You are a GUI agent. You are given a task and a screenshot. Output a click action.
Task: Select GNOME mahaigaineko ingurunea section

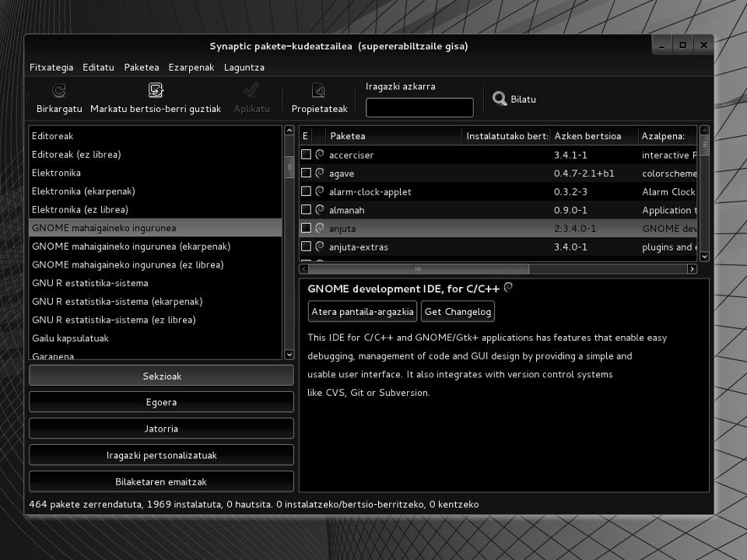point(156,228)
